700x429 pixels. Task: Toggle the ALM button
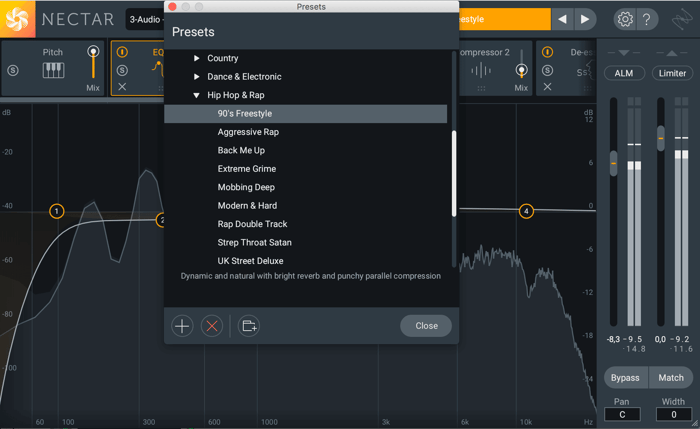coord(624,73)
